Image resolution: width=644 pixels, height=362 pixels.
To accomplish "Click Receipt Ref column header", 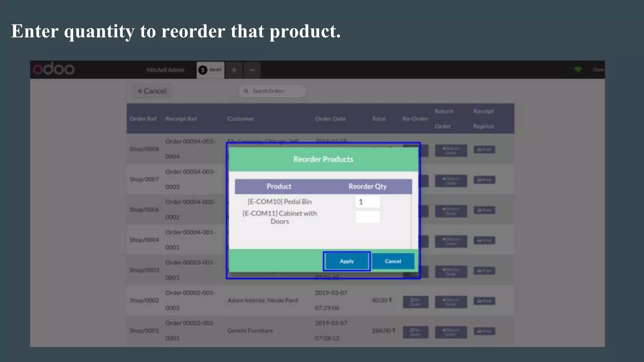I will (181, 119).
